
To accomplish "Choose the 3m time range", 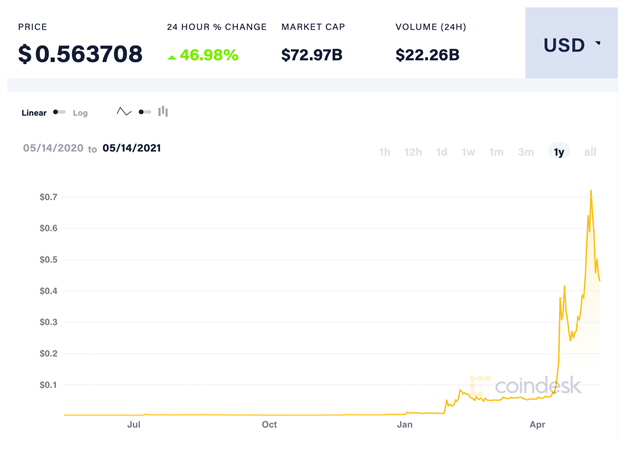I will tap(526, 152).
